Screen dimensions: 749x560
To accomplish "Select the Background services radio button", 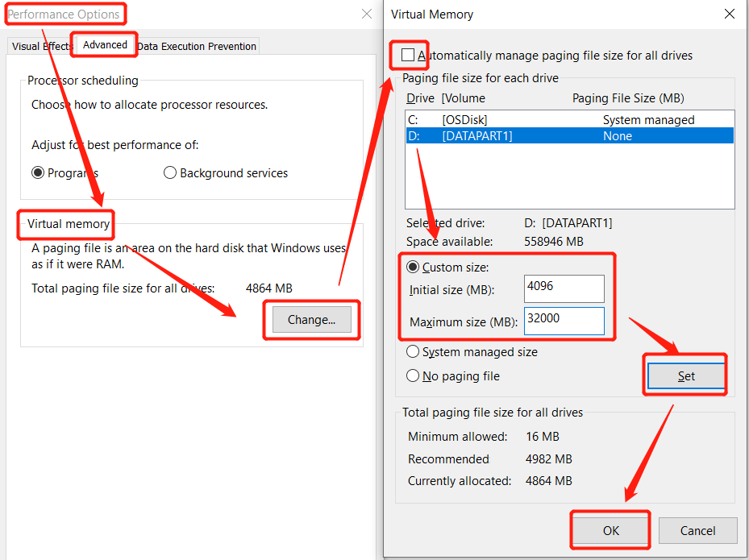I will pos(170,172).
